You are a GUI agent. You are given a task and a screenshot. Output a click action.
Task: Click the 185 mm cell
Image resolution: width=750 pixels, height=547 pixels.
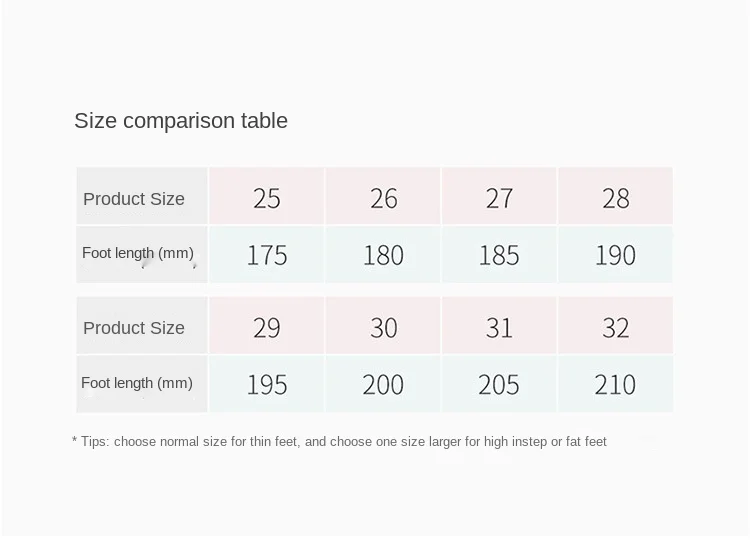(x=499, y=255)
